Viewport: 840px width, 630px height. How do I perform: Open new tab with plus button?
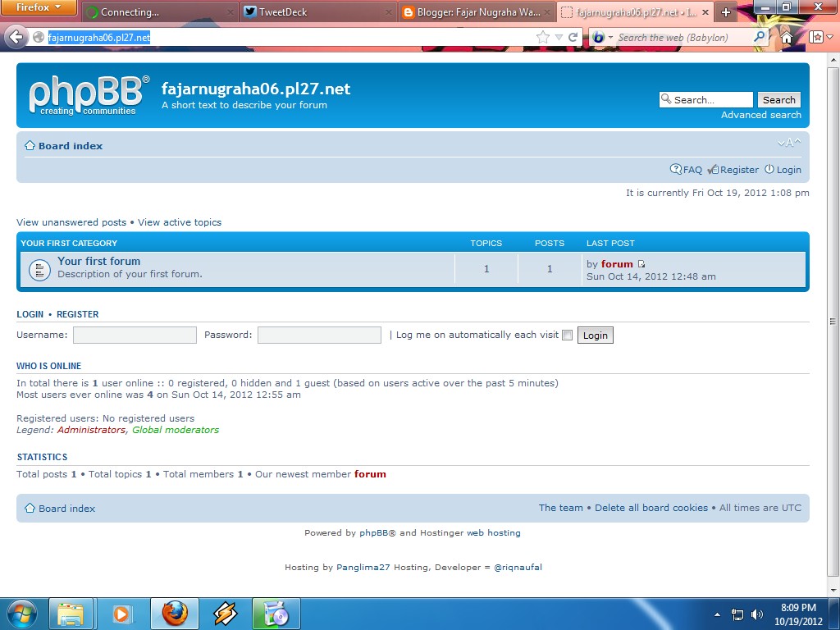[x=726, y=12]
